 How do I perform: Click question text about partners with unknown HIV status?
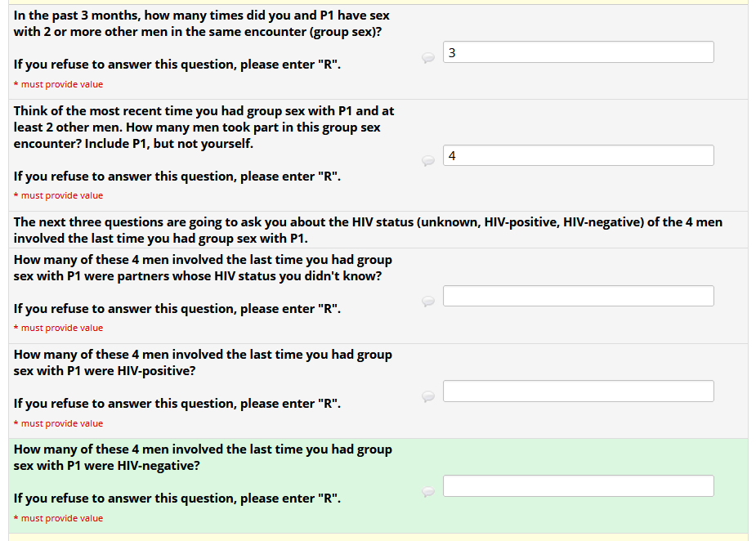click(x=203, y=267)
